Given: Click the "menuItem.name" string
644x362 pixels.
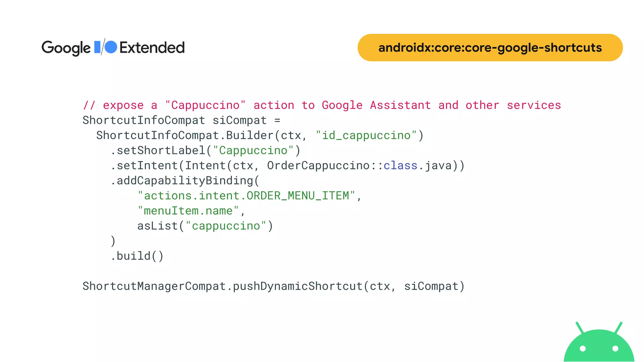Looking at the screenshot, I should [x=188, y=211].
